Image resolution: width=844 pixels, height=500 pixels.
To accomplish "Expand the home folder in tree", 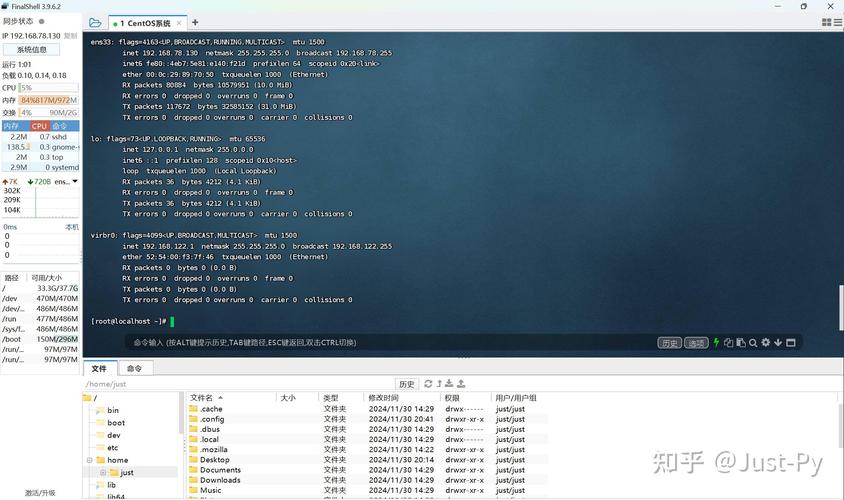I will [x=89, y=460].
